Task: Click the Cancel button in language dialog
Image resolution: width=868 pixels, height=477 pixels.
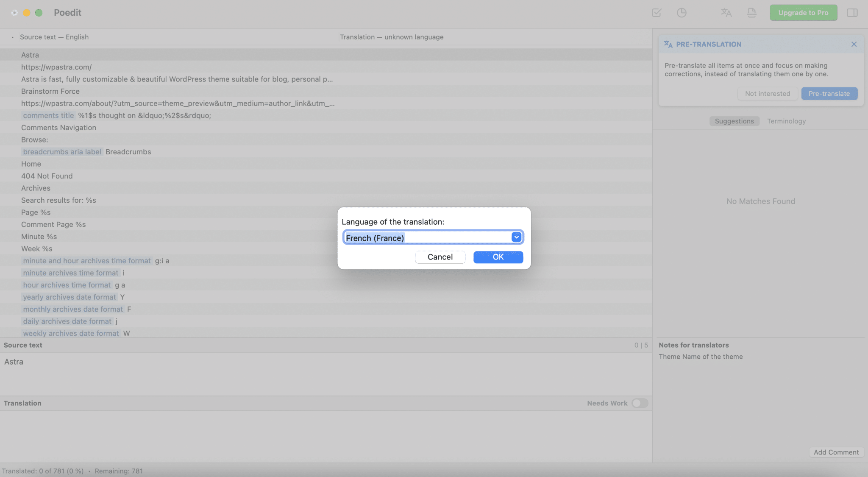Action: tap(440, 257)
